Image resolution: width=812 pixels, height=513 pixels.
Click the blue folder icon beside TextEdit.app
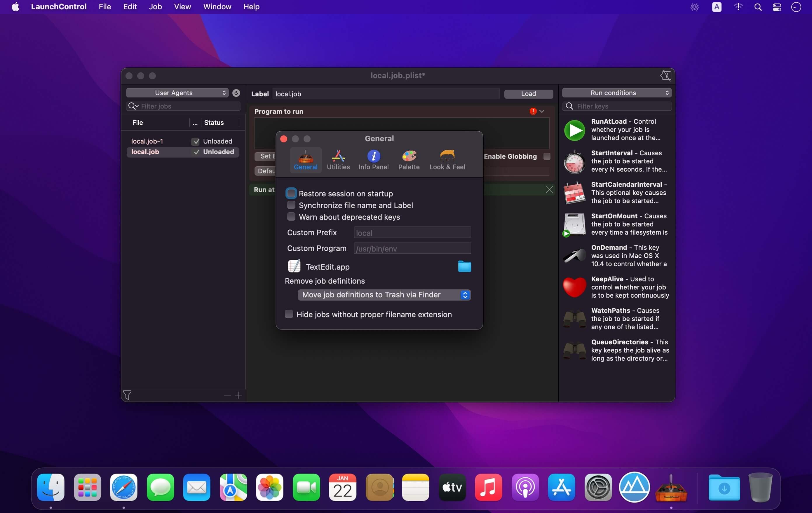[x=464, y=267]
